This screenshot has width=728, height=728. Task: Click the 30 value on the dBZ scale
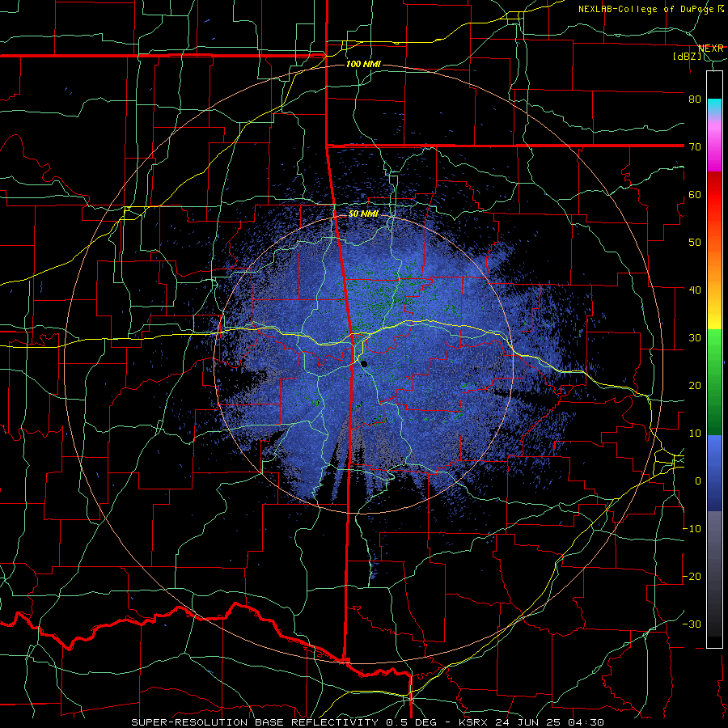click(695, 337)
